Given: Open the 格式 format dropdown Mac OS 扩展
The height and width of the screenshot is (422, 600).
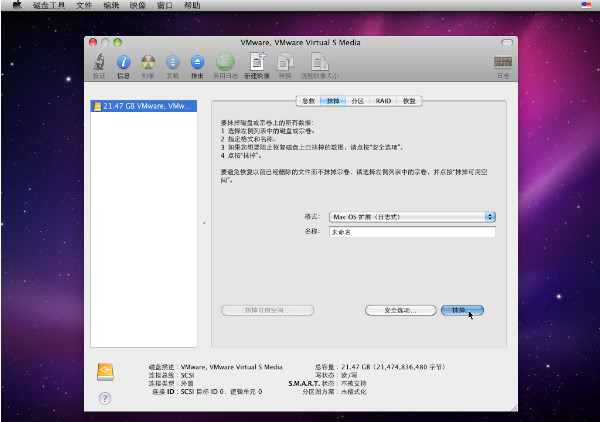Looking at the screenshot, I should tap(412, 217).
